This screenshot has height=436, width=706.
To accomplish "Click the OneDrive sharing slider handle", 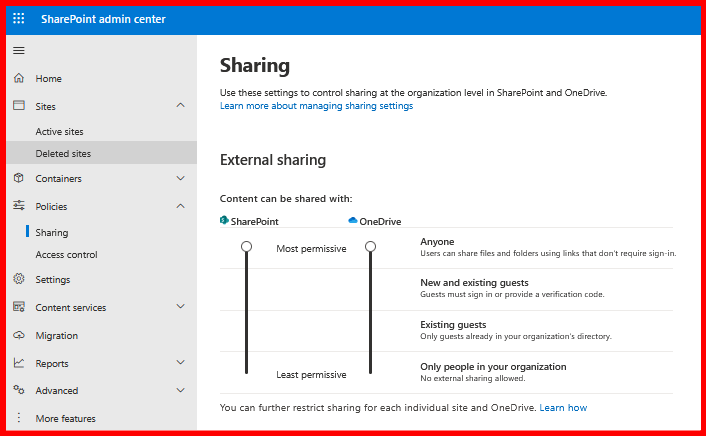I will click(x=370, y=246).
